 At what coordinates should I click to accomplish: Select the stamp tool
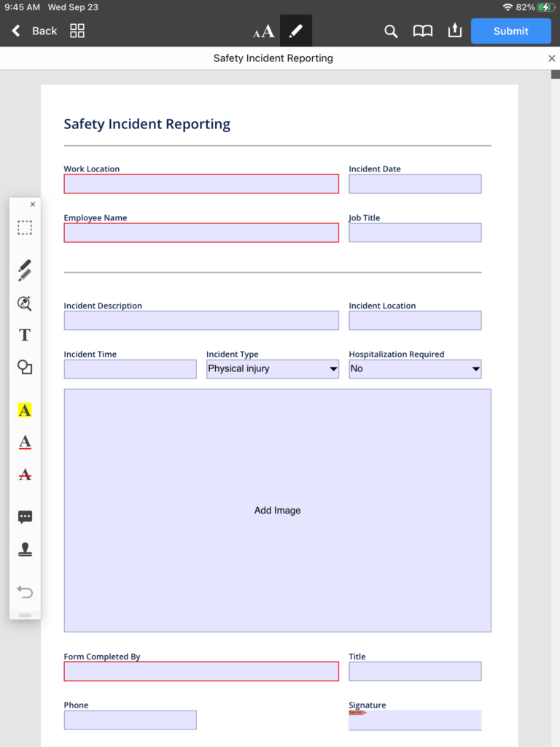click(x=25, y=550)
